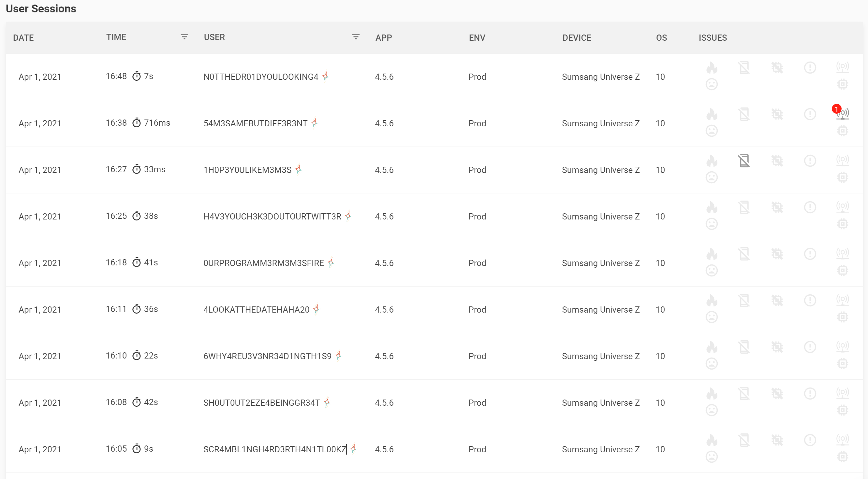Click the ISSUES column header
Image resolution: width=868 pixels, height=479 pixels.
click(713, 38)
